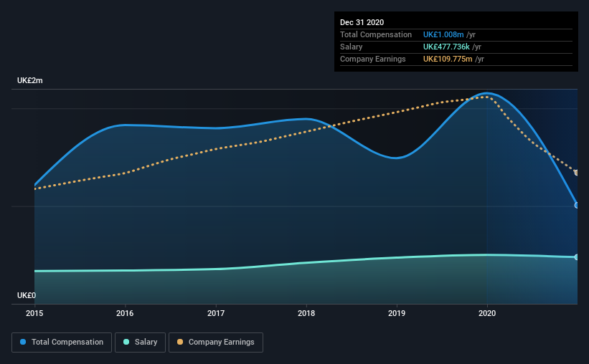Click the Total Compensation row label in tooltip

[376, 34]
